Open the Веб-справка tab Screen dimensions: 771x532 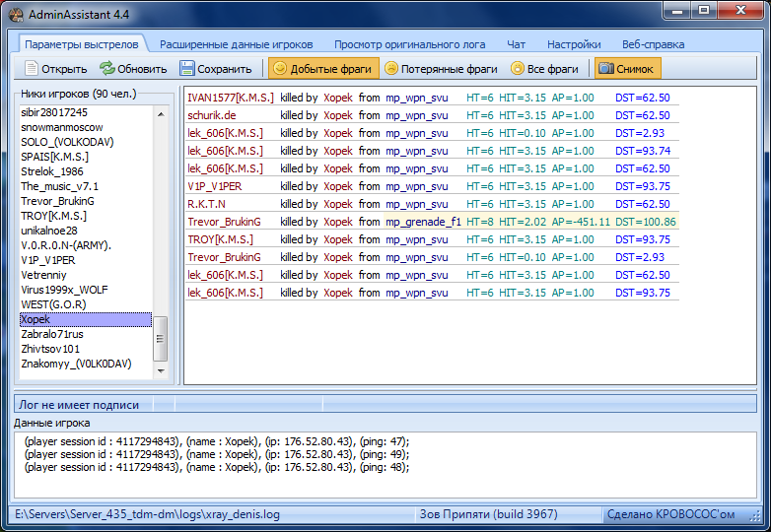[x=653, y=44]
